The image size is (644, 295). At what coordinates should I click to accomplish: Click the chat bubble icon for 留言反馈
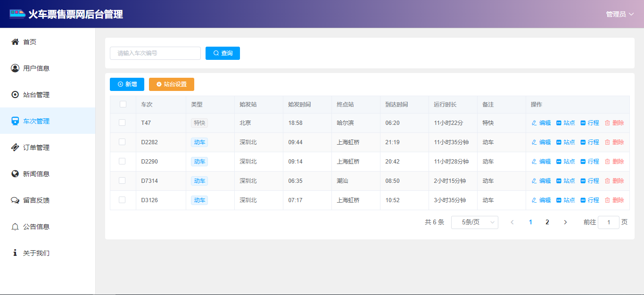(15, 200)
